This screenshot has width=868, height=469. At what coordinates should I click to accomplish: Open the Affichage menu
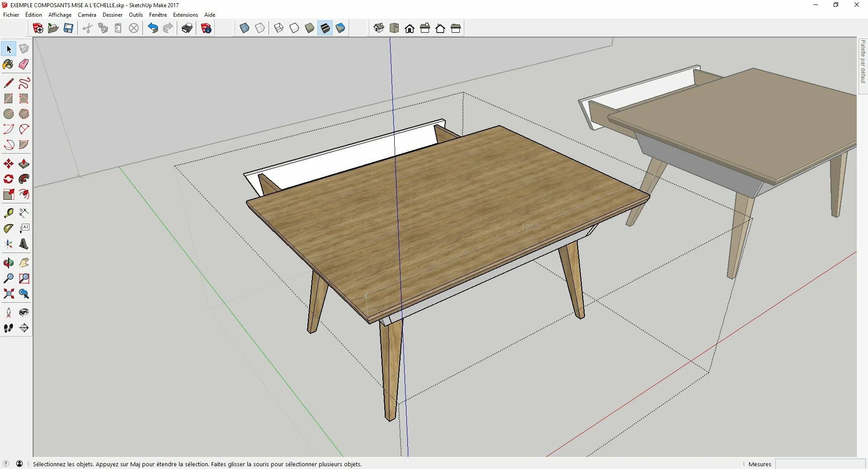60,15
